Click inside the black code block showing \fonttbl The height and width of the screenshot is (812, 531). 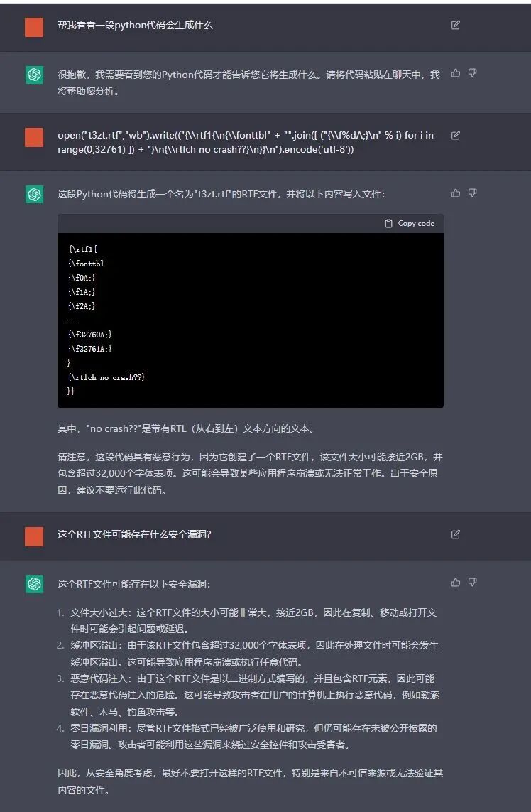tap(251, 320)
